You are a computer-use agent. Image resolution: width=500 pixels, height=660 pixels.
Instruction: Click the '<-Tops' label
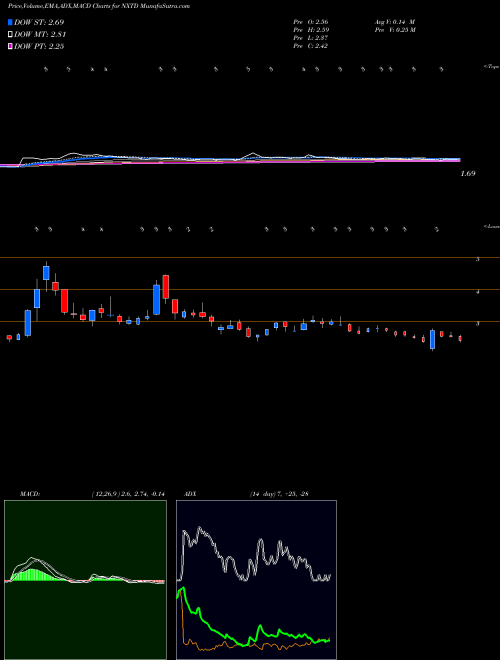coord(491,67)
